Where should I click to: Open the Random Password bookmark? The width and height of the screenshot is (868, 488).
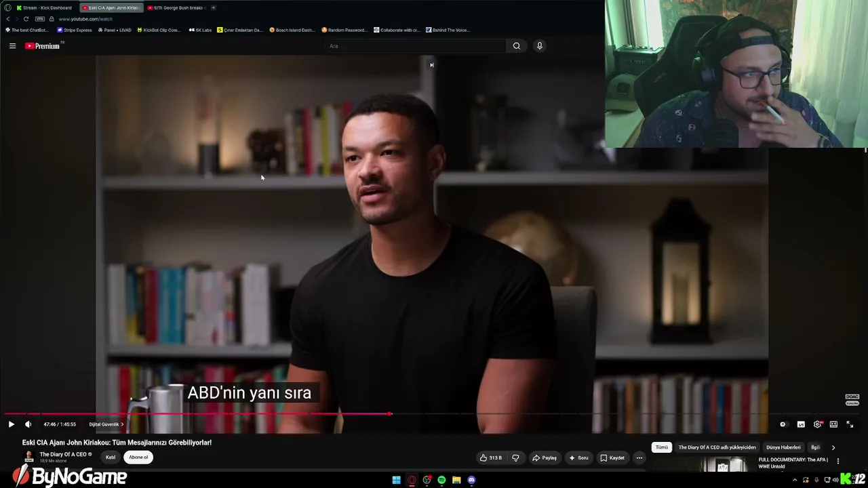click(x=344, y=30)
